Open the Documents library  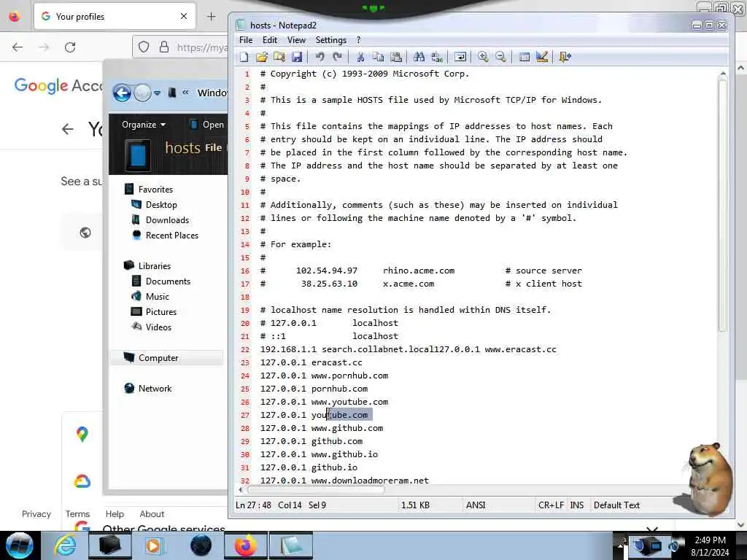[x=161, y=281]
